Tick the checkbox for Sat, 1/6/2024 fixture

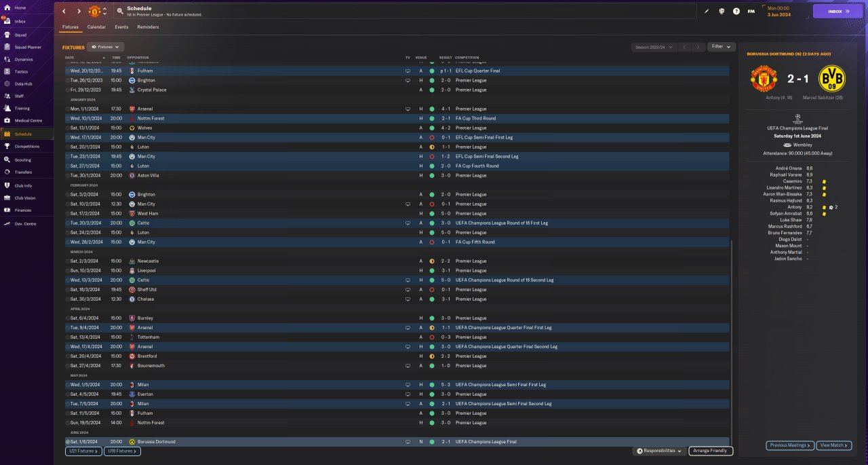68,442
